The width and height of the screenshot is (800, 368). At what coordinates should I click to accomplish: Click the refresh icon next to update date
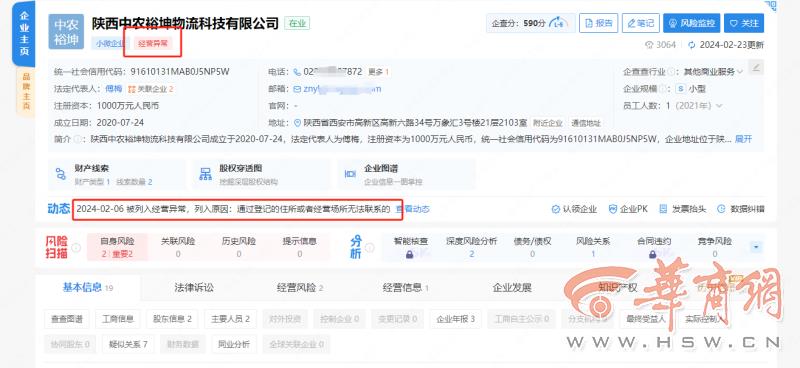(692, 45)
